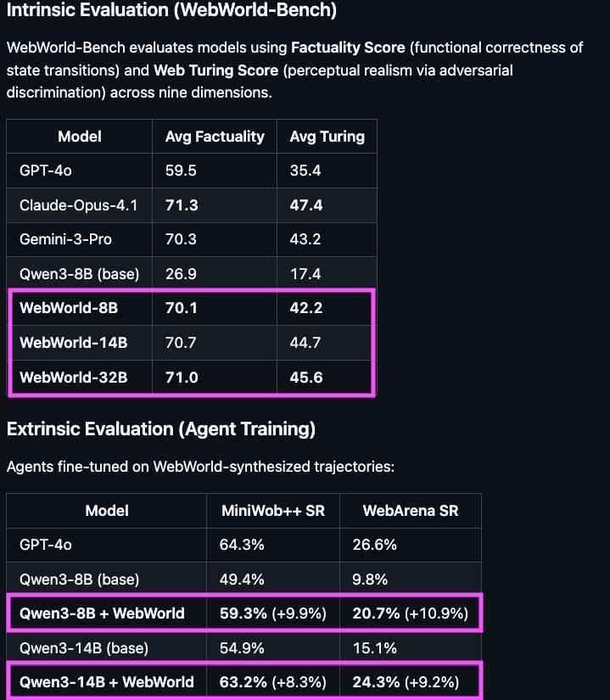Image resolution: width=610 pixels, height=700 pixels.
Task: Select the WebArena SR column header
Action: tap(411, 511)
